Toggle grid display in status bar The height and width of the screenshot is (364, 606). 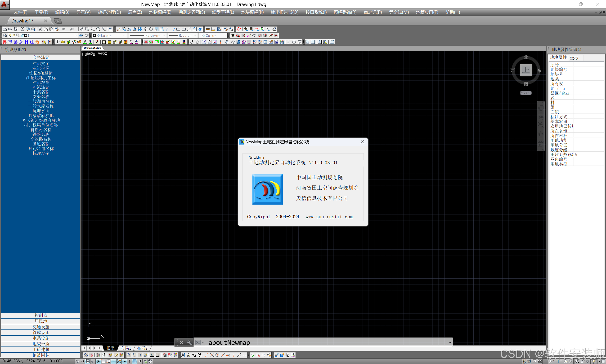pos(88,361)
